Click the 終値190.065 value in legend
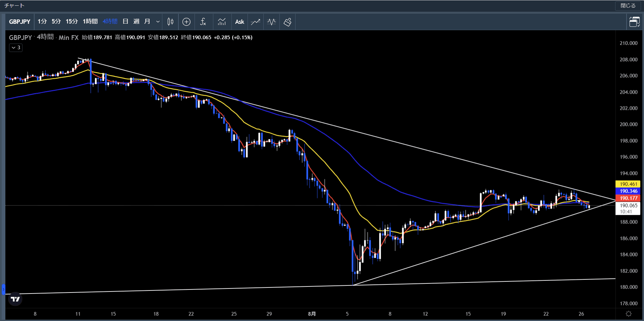 pos(196,38)
